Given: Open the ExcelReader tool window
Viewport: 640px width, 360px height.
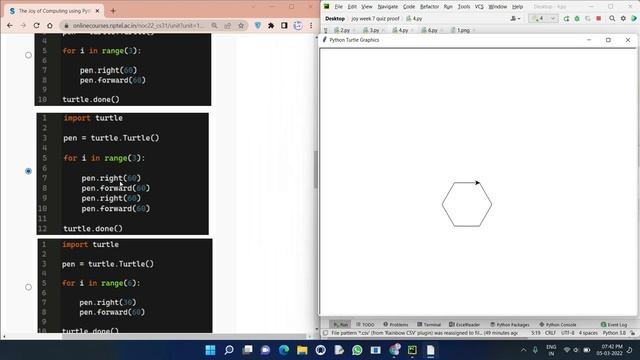Looking at the screenshot, I should pyautogui.click(x=464, y=324).
